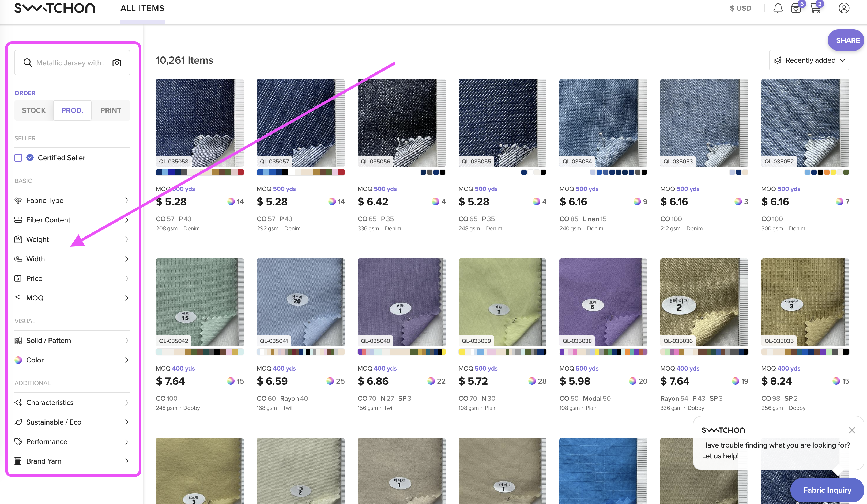
Task: Change currency via $ USD
Action: pyautogui.click(x=740, y=8)
